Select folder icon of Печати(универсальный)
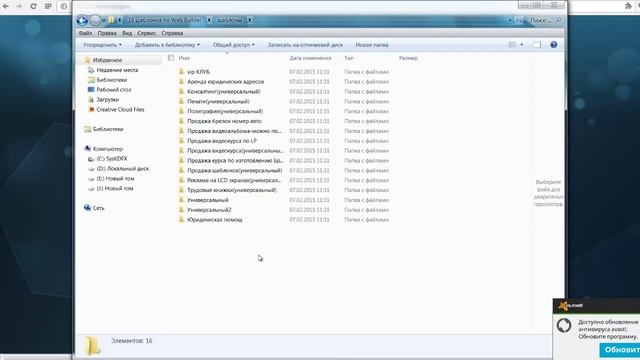Viewport: 640px width, 360px height. 182,101
